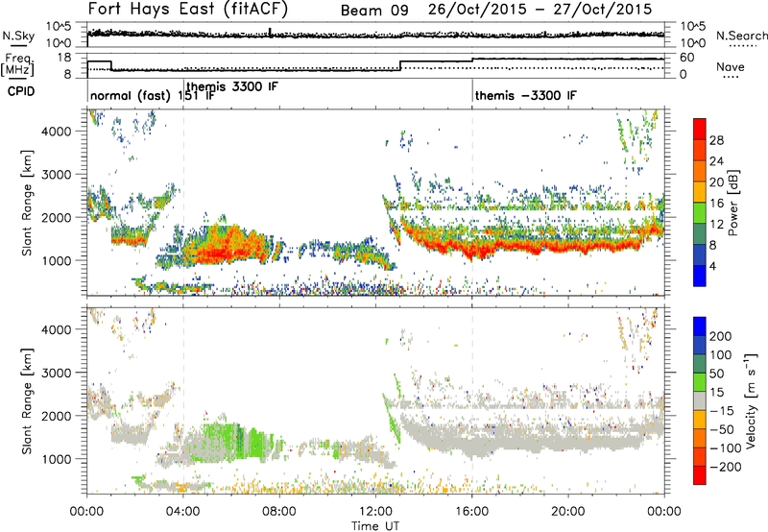Click the 'Time UT' axis label

click(x=375, y=525)
